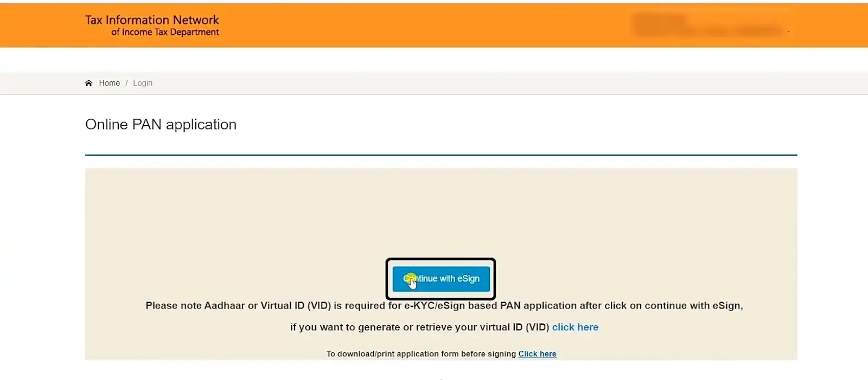Click the Aadhaar or Virtual ID note text
This screenshot has width=868, height=380.
(x=444, y=306)
